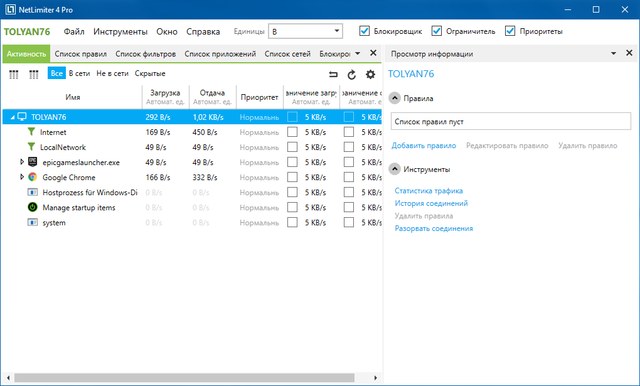Click the first column-layout icon beside Все
The height and width of the screenshot is (386, 640).
[14, 74]
